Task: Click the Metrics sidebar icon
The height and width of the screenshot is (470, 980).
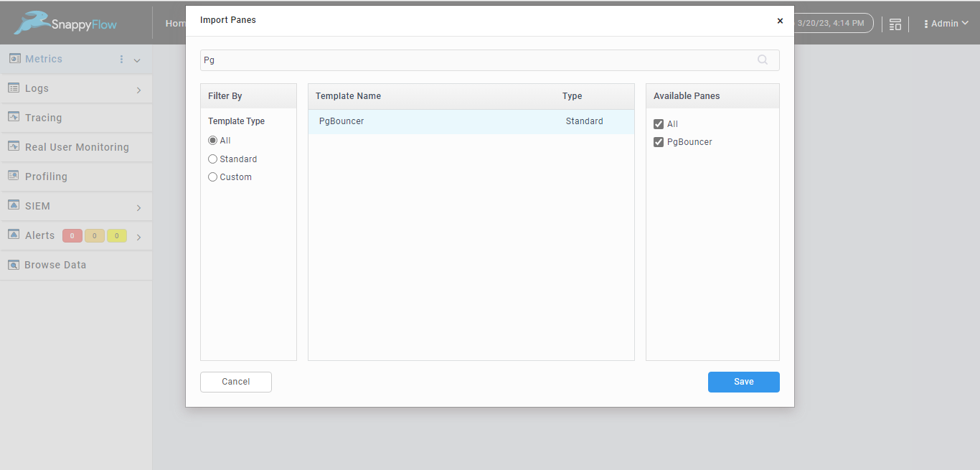Action: [x=14, y=59]
